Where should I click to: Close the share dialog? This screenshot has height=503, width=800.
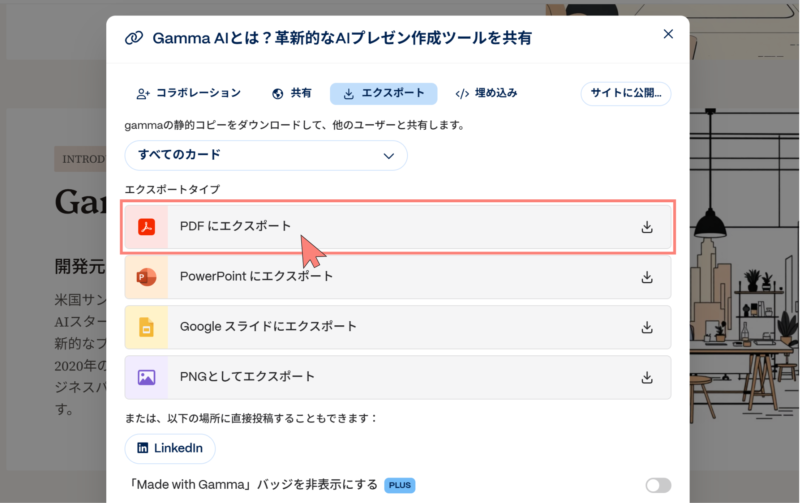668,34
